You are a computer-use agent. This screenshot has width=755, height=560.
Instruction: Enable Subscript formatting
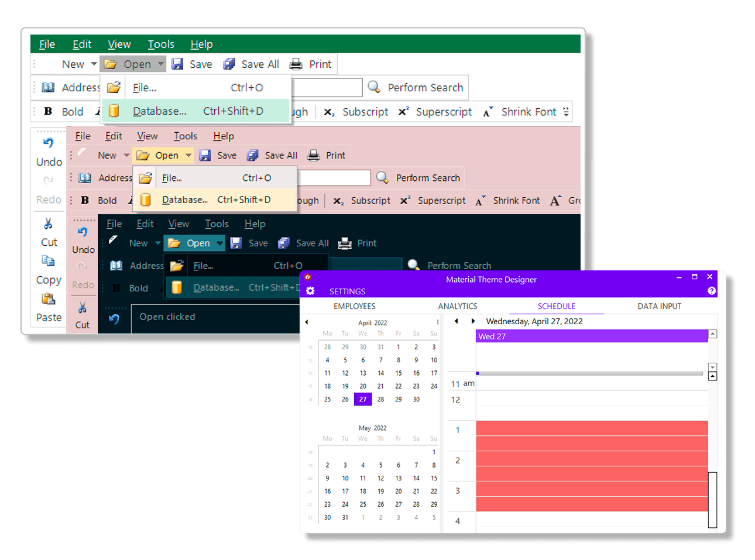[356, 111]
